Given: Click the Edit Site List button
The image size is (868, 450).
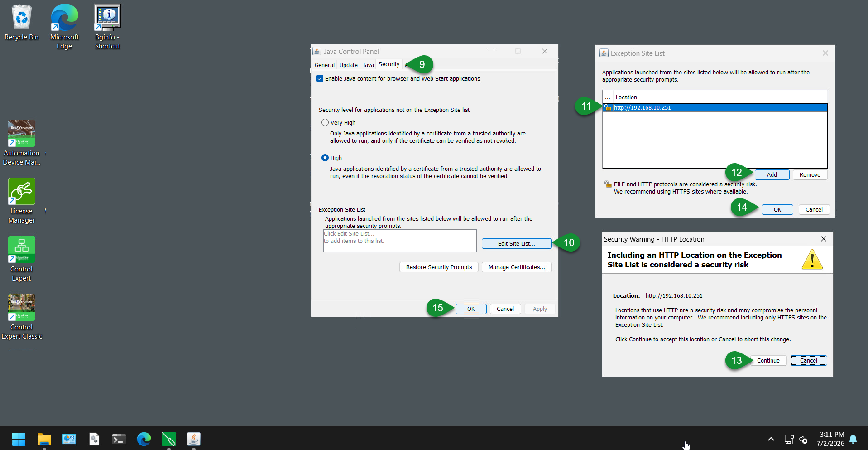Looking at the screenshot, I should pyautogui.click(x=517, y=243).
